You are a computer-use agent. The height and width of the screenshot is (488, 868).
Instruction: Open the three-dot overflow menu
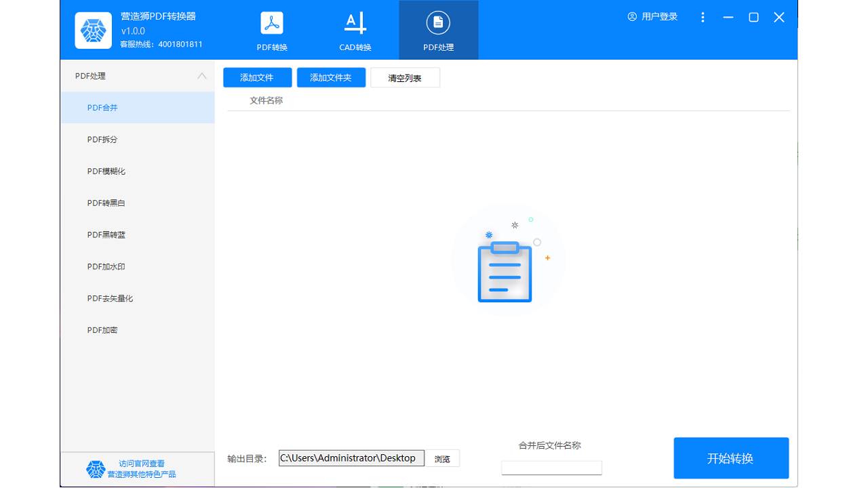coord(703,17)
